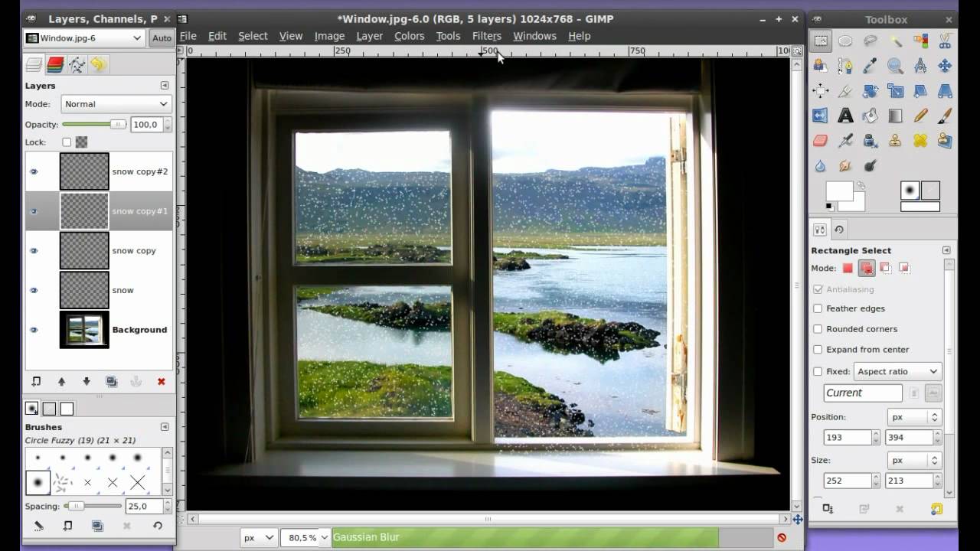Open the Filters menu
The width and height of the screenshot is (980, 551).
pos(487,36)
